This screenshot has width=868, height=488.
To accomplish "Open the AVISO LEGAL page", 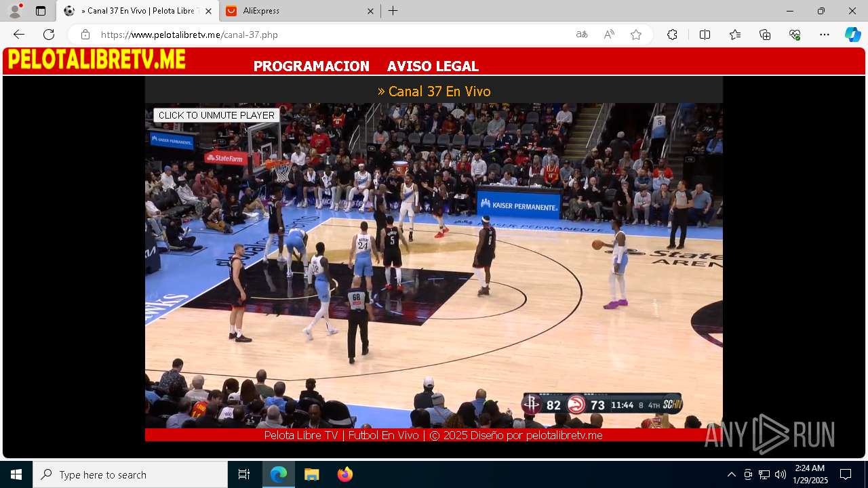I will point(433,66).
